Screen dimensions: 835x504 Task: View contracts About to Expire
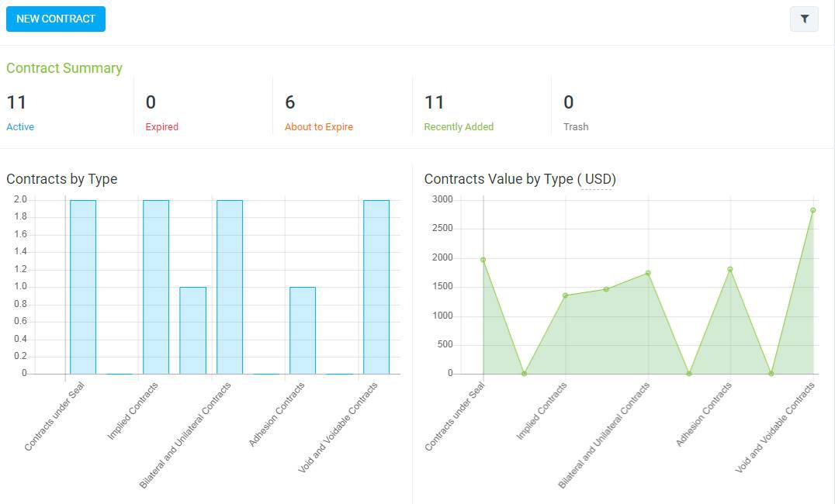point(318,126)
